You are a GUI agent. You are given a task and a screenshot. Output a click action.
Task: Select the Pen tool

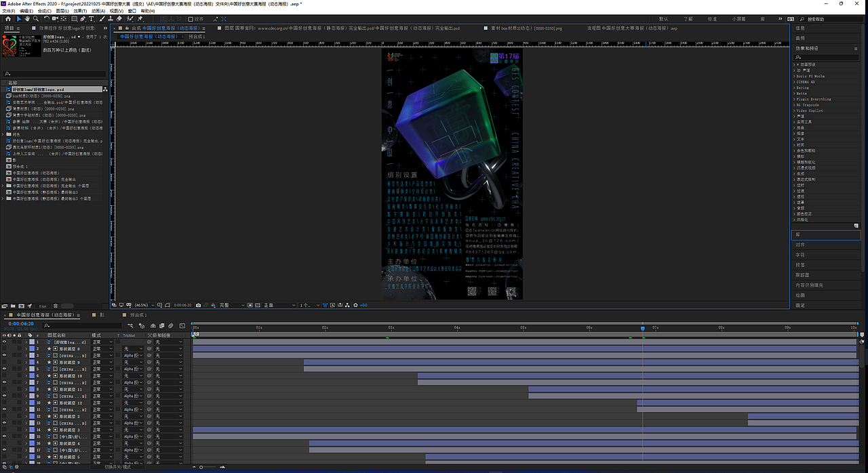click(83, 19)
